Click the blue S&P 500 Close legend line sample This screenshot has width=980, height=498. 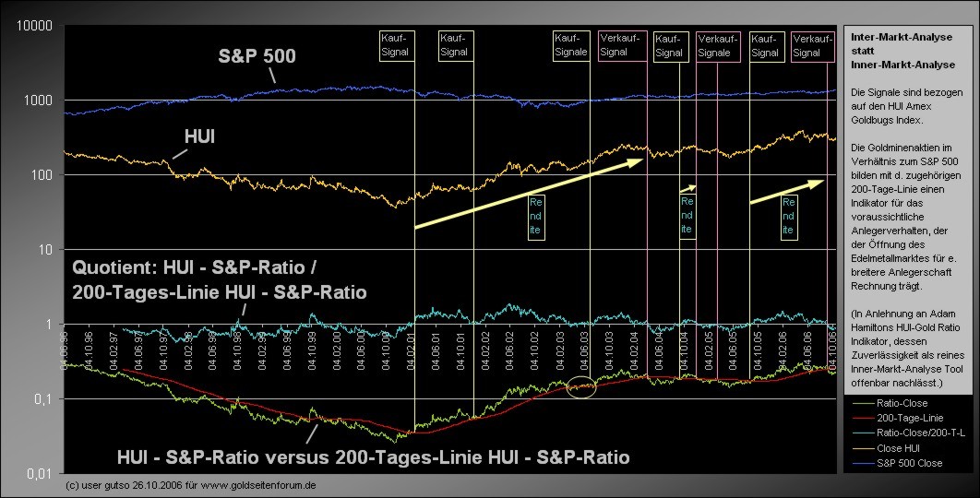[863, 464]
